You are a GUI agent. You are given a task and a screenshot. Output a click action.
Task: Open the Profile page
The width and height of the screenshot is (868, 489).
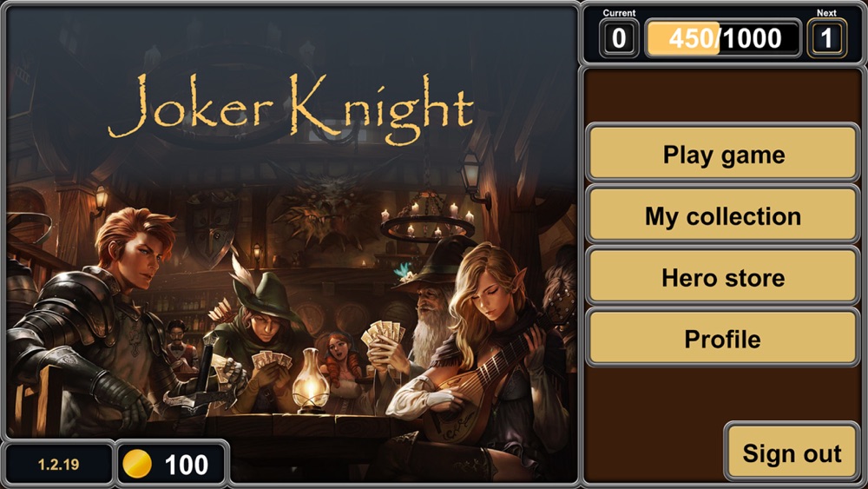coord(723,339)
